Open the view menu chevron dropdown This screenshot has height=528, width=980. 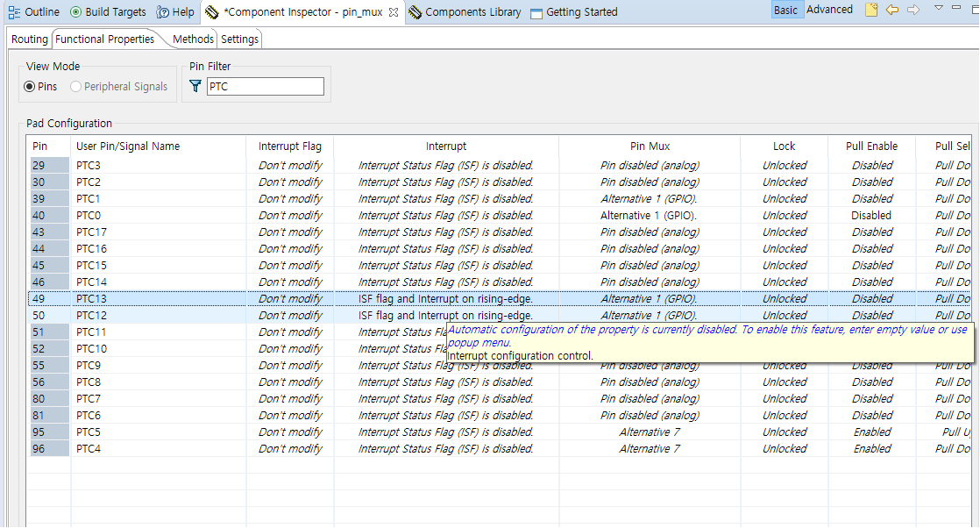pos(938,9)
